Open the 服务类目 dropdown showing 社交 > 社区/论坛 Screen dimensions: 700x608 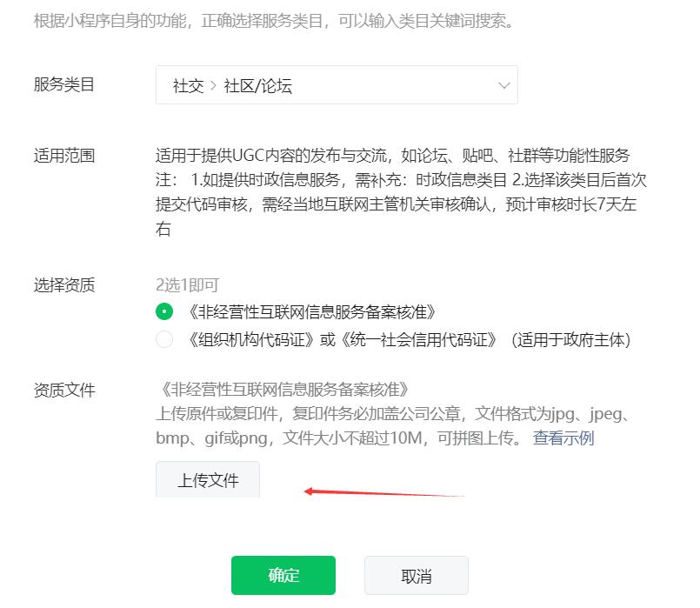(x=336, y=85)
